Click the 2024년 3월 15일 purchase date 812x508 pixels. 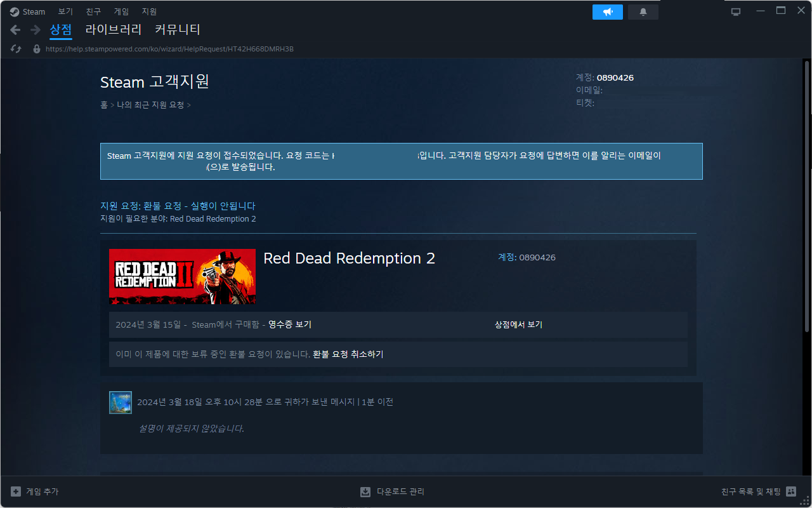click(x=148, y=324)
